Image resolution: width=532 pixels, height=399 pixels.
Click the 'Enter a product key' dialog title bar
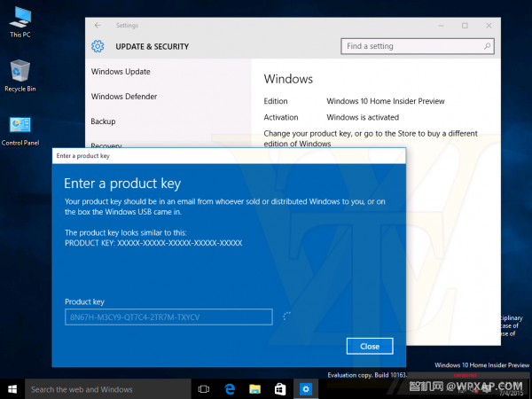[x=229, y=156]
